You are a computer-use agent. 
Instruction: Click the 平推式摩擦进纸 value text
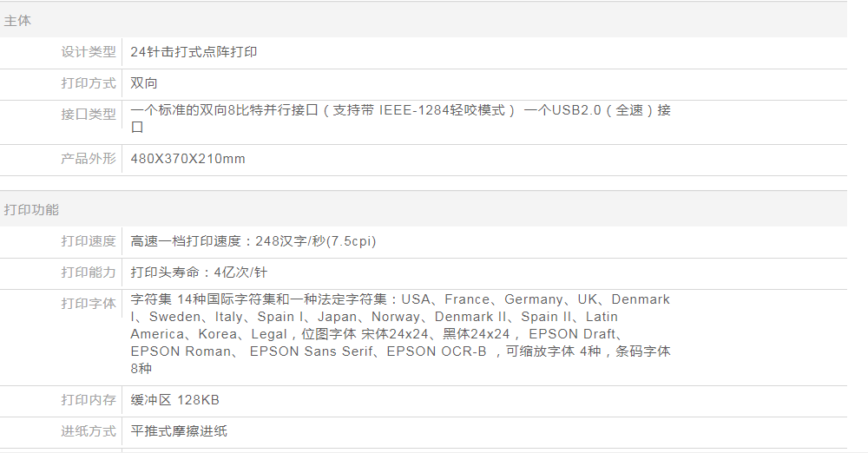[x=179, y=431]
